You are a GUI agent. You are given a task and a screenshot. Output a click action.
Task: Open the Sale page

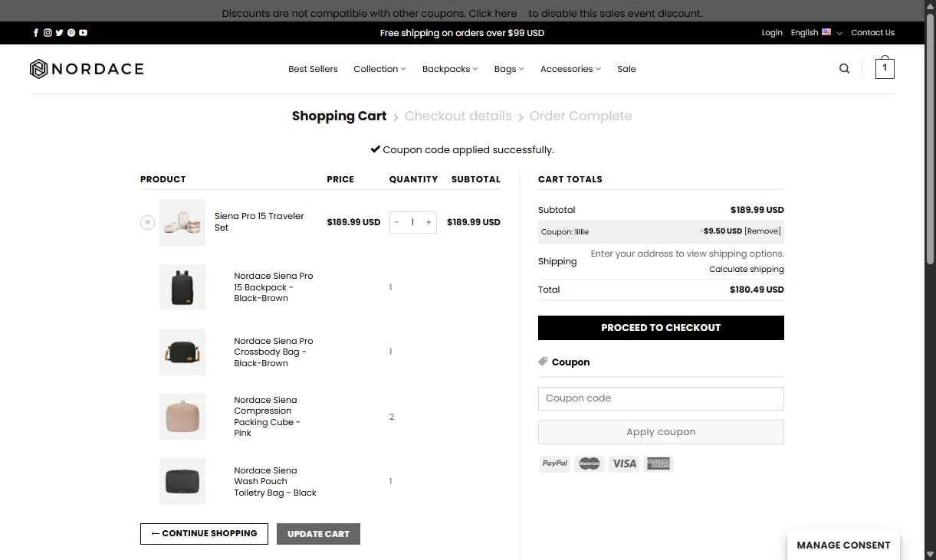[x=626, y=69]
